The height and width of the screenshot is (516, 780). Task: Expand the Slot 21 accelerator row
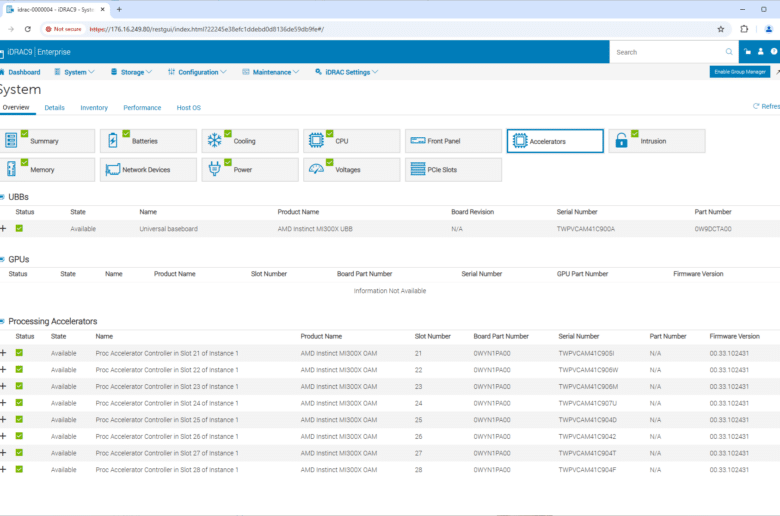3,353
